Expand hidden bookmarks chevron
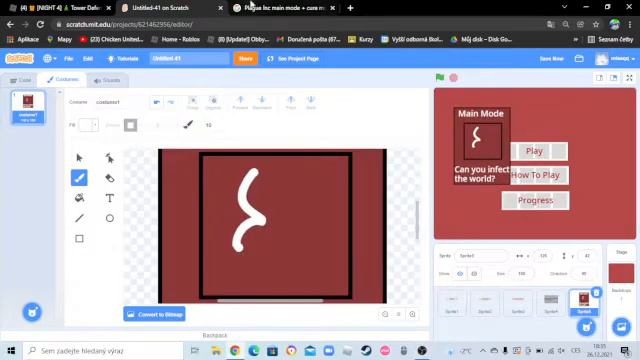The height and width of the screenshot is (360, 640). click(576, 40)
